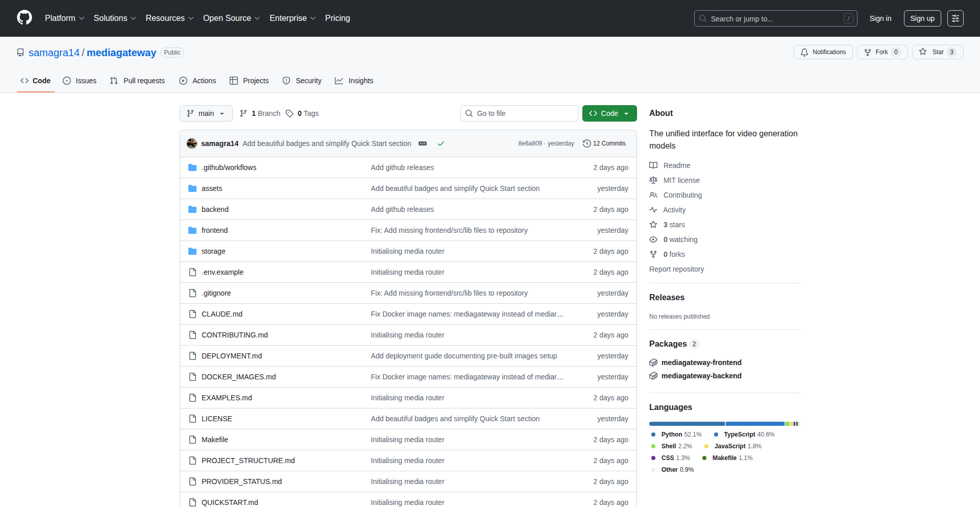Click the Notifications bell button
980x507 pixels.
[x=823, y=52]
